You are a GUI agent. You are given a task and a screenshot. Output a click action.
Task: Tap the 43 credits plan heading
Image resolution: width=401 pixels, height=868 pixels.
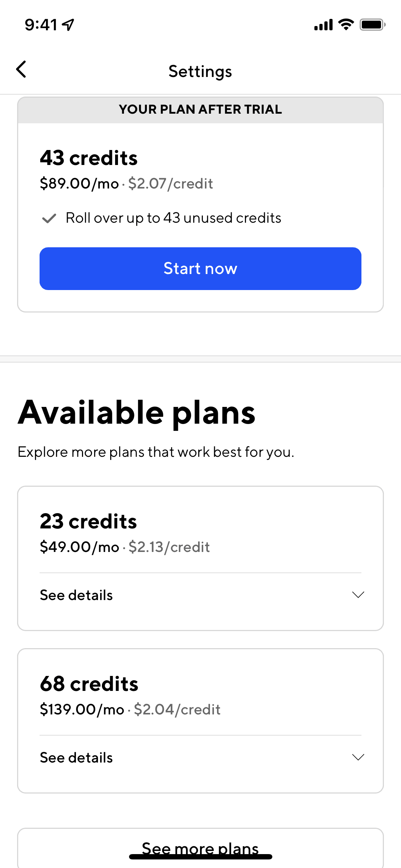(89, 158)
